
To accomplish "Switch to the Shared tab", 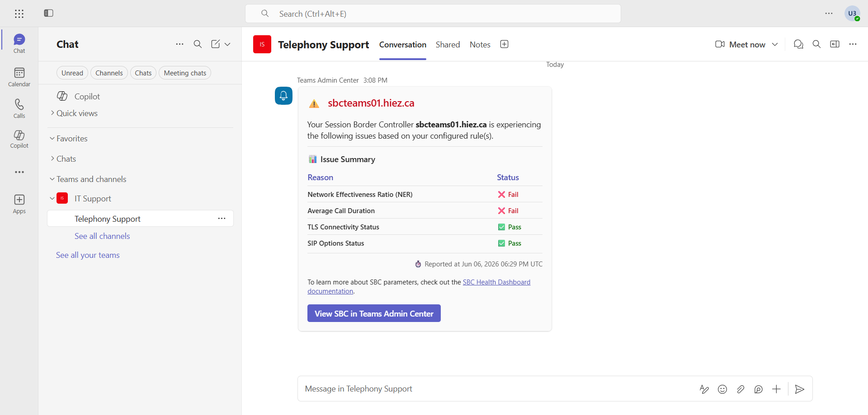I will click(x=448, y=45).
